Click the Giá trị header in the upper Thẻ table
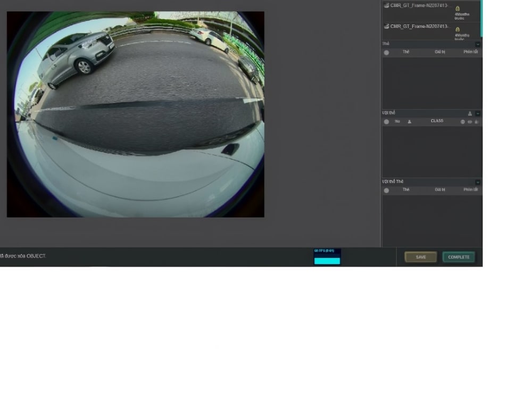The width and height of the screenshot is (532, 399). pos(440,52)
